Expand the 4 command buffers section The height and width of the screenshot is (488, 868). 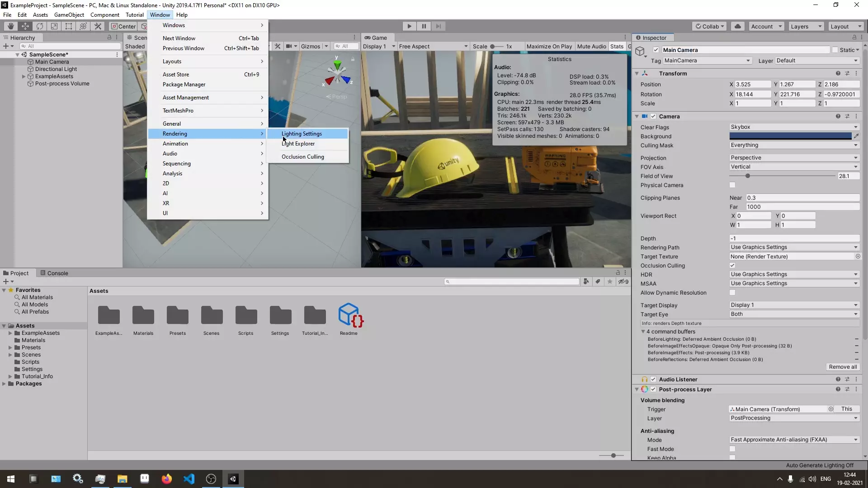(643, 331)
